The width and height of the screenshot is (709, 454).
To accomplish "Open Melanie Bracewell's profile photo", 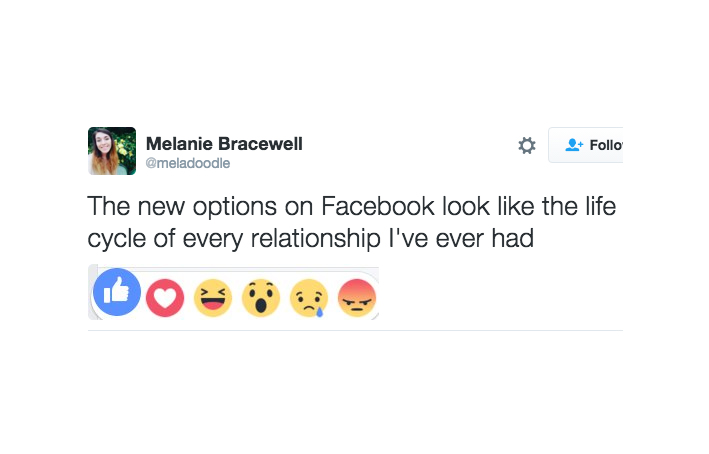I will pos(112,151).
